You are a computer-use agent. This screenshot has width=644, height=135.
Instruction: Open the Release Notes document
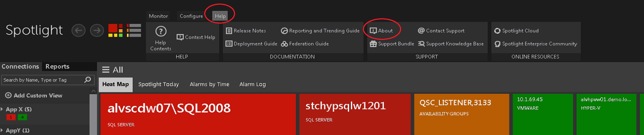tap(246, 31)
